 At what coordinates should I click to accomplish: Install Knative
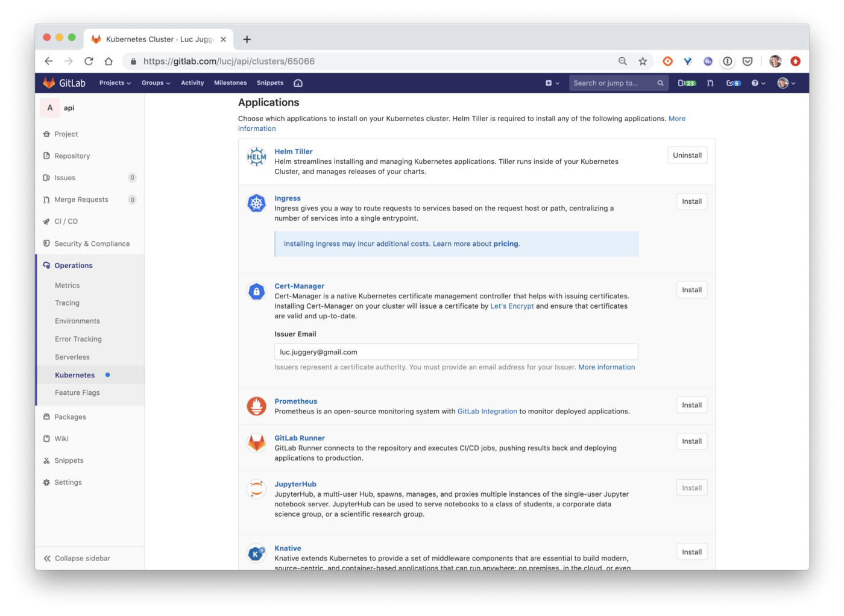pyautogui.click(x=691, y=552)
